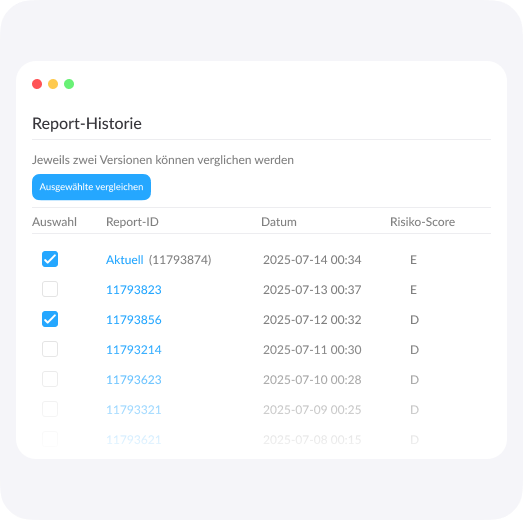Open report 11793321 link

pyautogui.click(x=134, y=410)
